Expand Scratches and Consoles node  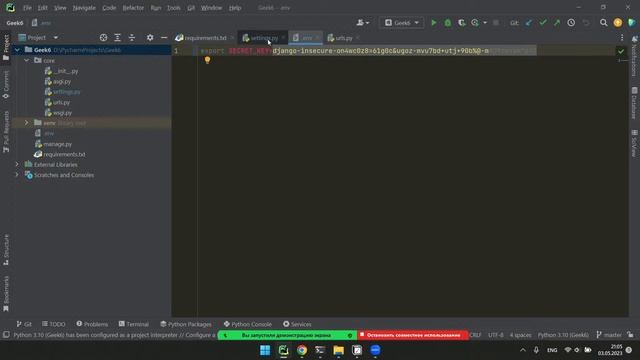(17, 175)
